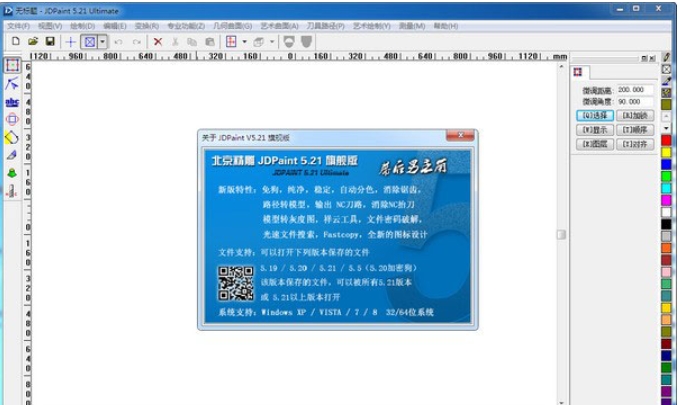Image resolution: width=682 pixels, height=405 pixels.
Task: Click the New file icon
Action: pos(16,41)
